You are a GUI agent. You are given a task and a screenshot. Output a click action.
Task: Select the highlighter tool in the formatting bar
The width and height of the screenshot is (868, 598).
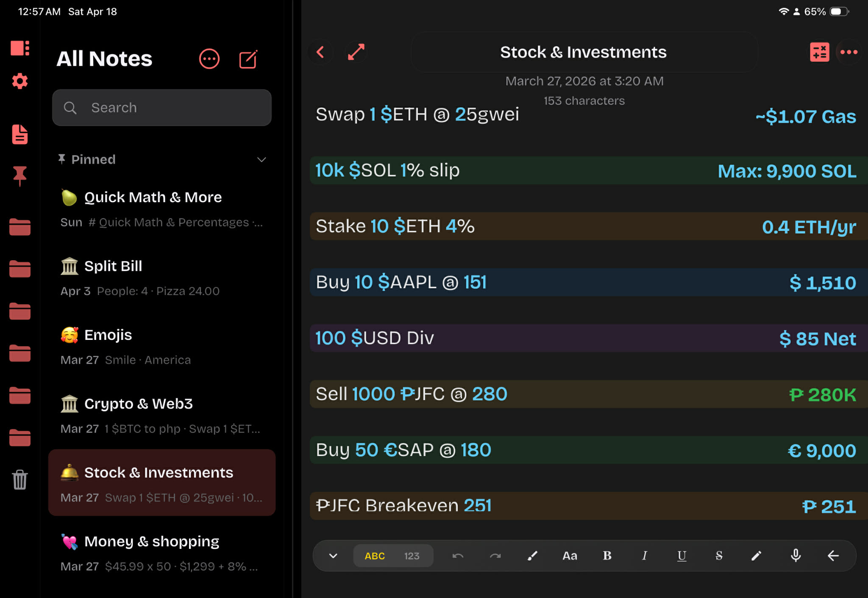533,556
